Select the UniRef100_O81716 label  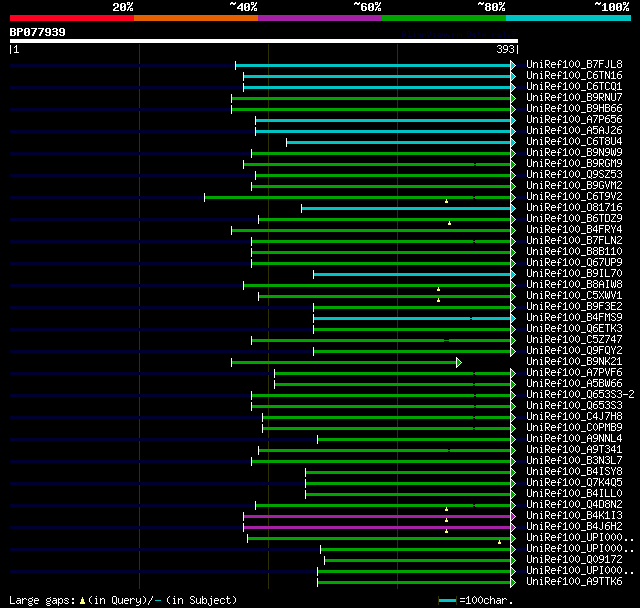coord(574,208)
